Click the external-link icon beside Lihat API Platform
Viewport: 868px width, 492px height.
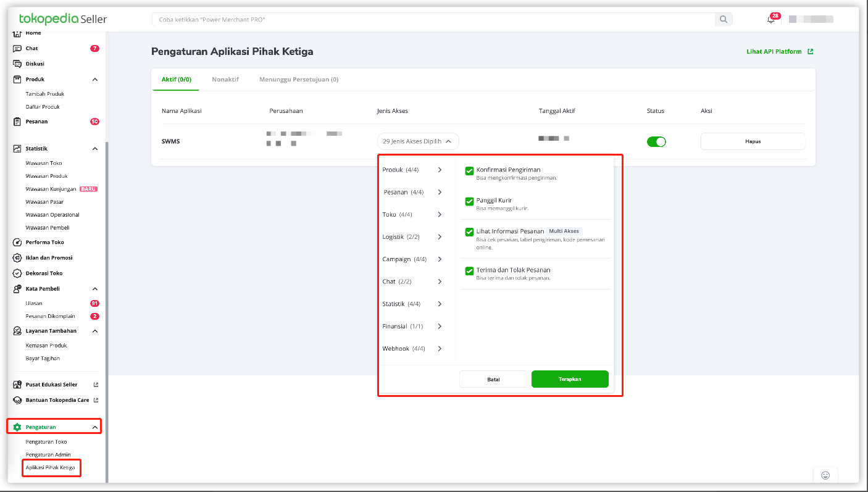click(x=810, y=52)
